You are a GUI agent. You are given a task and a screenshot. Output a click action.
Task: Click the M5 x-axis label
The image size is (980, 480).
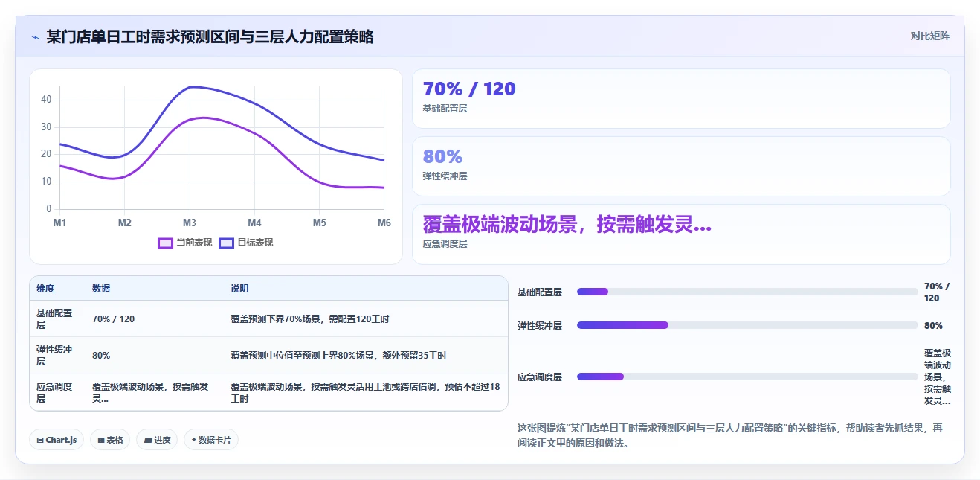(x=319, y=223)
